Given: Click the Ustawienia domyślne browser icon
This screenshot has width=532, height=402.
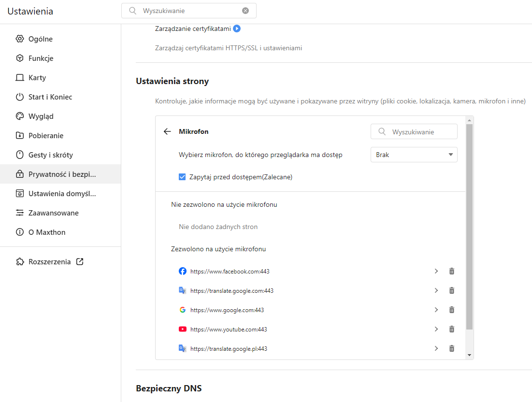Looking at the screenshot, I should click(20, 193).
